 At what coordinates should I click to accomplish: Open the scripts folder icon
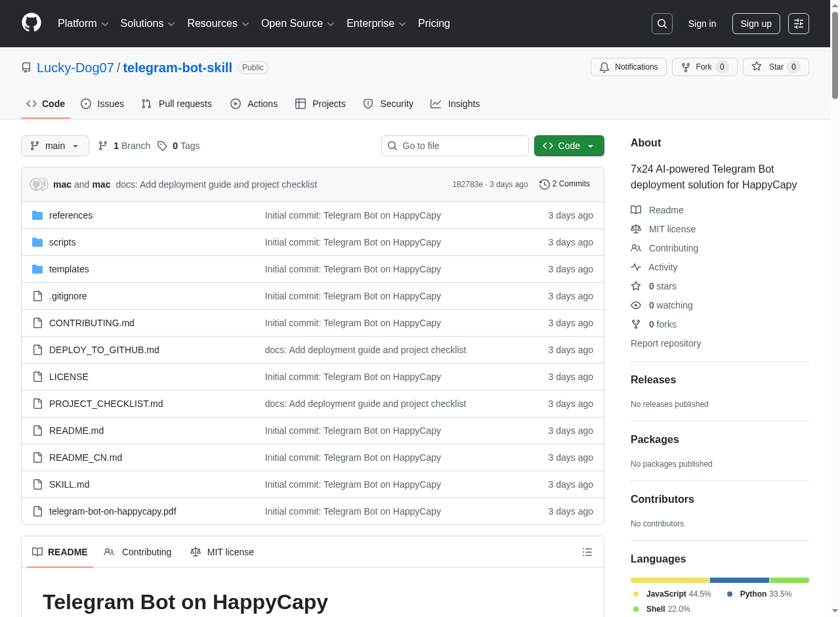[37, 242]
